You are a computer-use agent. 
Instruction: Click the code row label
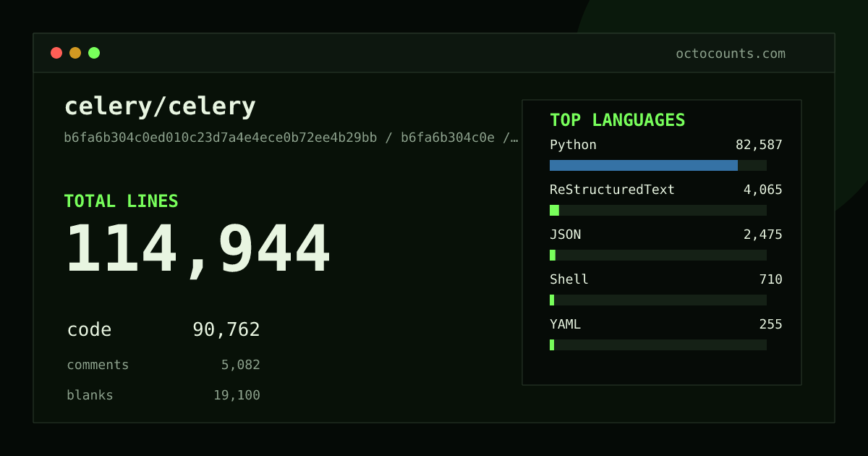click(89, 330)
